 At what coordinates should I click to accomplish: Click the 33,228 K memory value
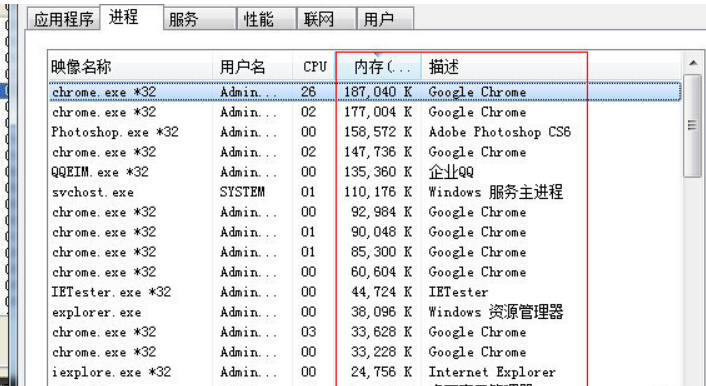pos(382,352)
